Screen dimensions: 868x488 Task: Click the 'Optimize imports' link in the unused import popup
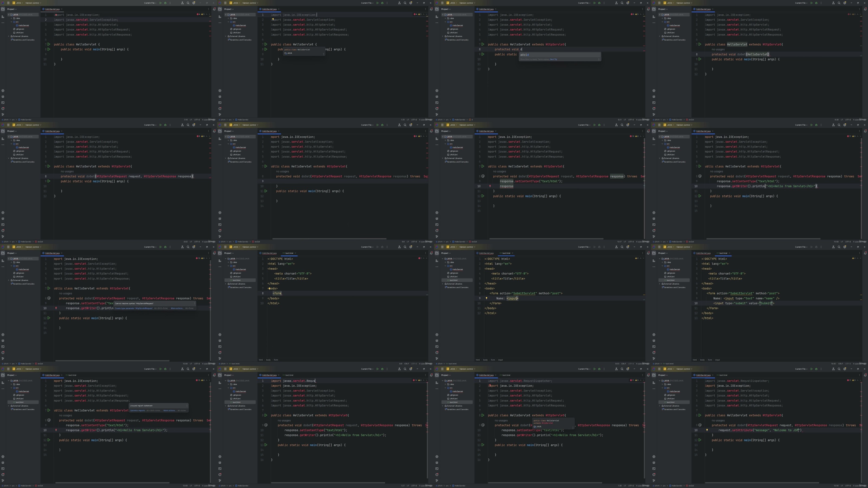138,410
